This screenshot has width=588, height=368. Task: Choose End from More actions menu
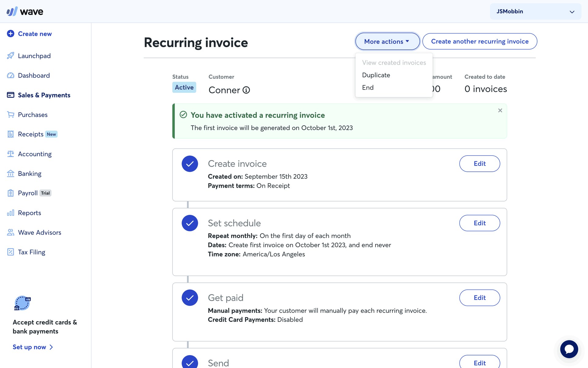coord(394,88)
